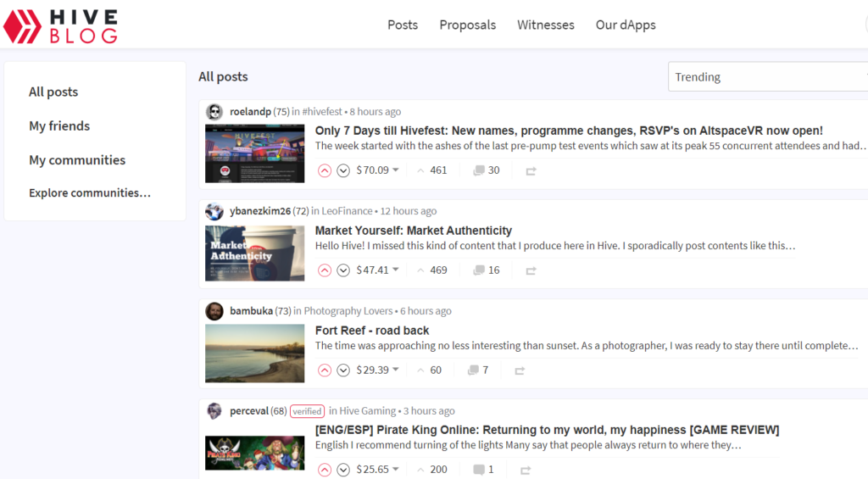Downvote the Fort Reef post
The width and height of the screenshot is (868, 479).
click(x=343, y=370)
